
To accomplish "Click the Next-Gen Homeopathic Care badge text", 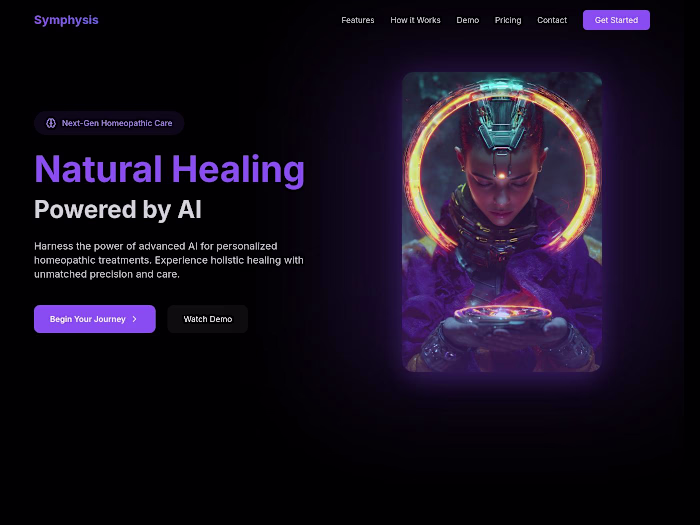I will point(117,123).
